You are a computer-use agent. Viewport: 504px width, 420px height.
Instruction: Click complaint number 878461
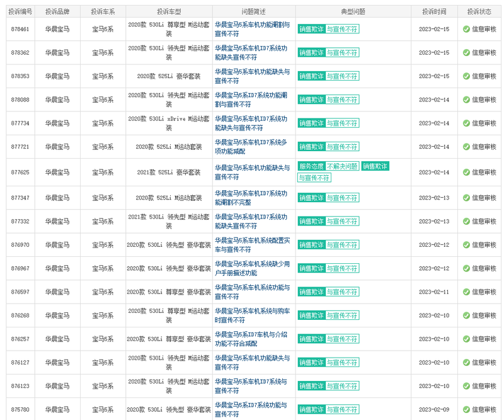[20, 29]
